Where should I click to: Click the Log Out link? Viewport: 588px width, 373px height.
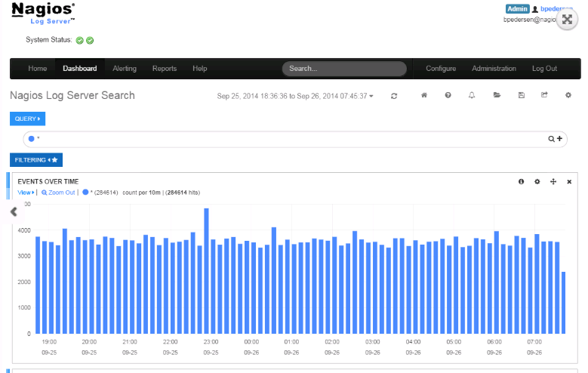(x=544, y=69)
